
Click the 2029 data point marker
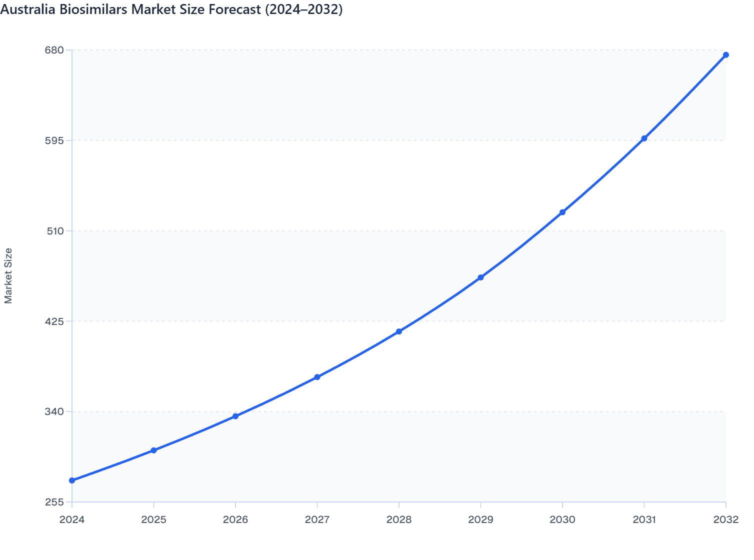tap(480, 276)
